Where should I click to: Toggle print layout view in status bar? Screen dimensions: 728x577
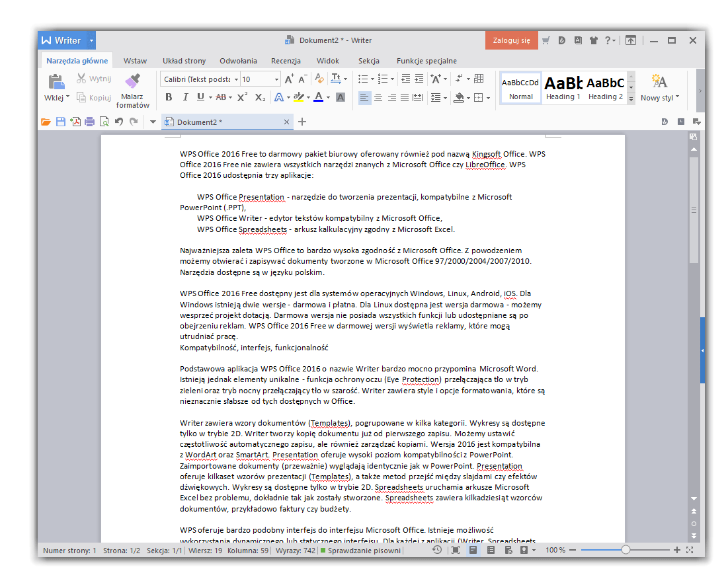(x=473, y=550)
